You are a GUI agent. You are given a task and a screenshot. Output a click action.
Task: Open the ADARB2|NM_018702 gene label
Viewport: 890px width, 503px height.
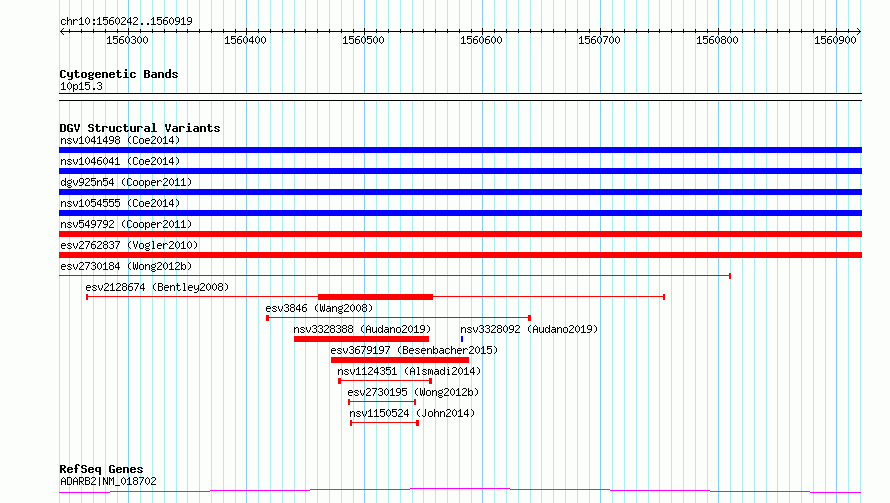point(108,481)
